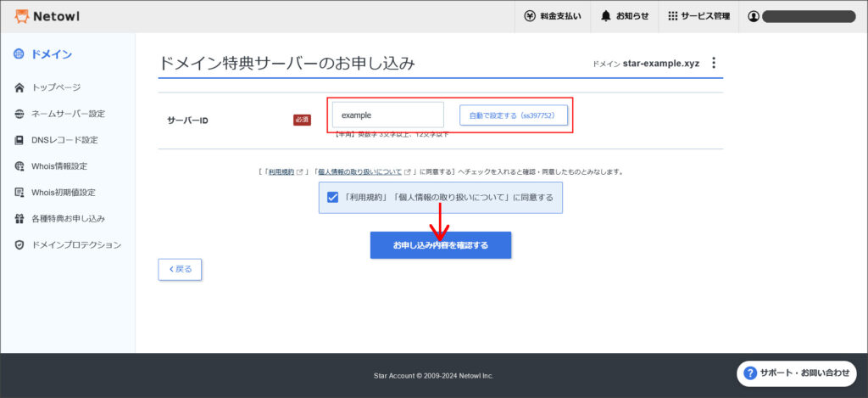
Task: Click the Whois初期値設定 icon
Action: (x=19, y=193)
